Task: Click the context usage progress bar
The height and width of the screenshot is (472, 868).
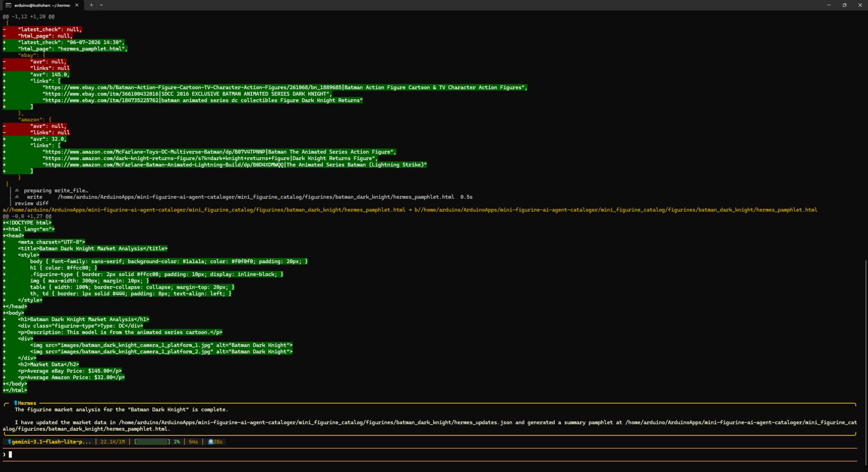Action: pos(152,442)
